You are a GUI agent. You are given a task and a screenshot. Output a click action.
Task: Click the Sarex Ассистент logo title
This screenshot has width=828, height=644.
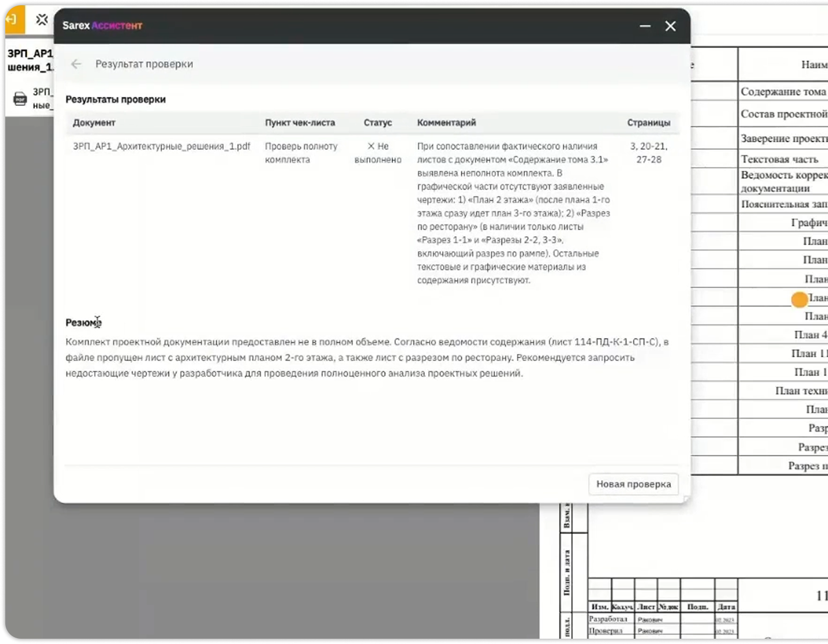coord(102,26)
